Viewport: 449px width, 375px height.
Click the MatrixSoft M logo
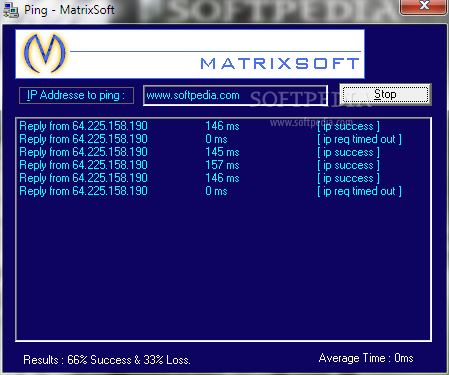coord(45,53)
